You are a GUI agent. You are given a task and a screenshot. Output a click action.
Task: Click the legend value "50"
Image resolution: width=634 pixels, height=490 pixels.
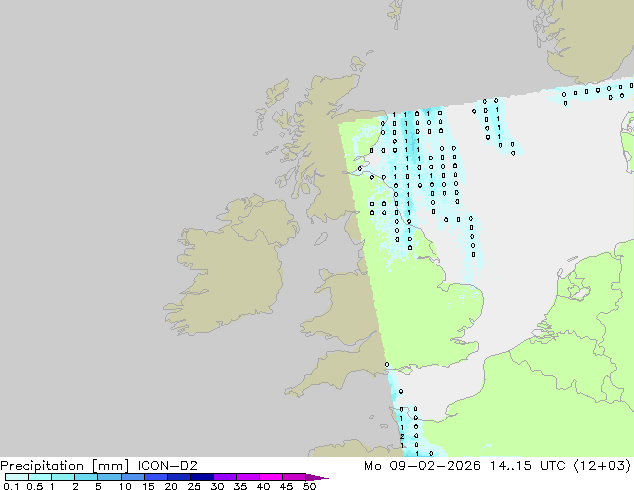pyautogui.click(x=309, y=486)
